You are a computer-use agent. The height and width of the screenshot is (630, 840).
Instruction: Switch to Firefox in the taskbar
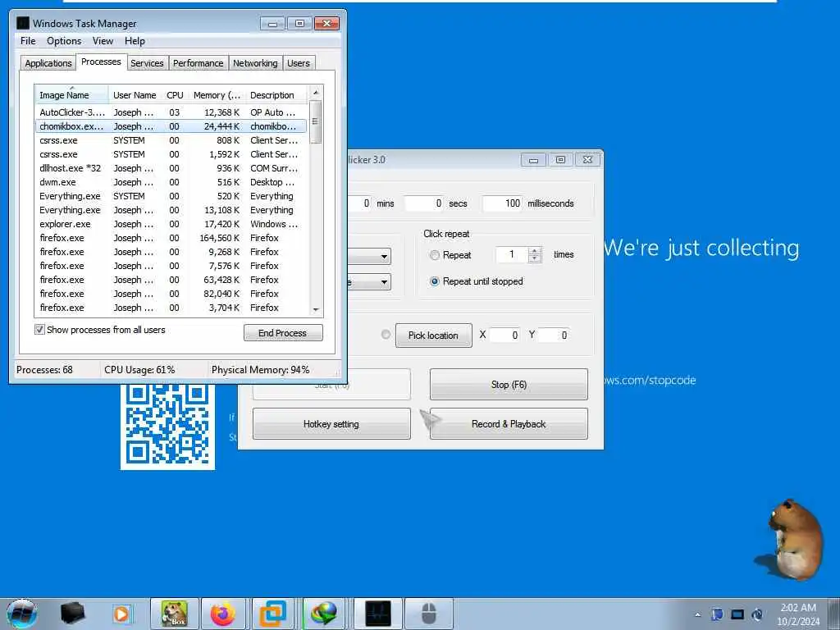[223, 614]
